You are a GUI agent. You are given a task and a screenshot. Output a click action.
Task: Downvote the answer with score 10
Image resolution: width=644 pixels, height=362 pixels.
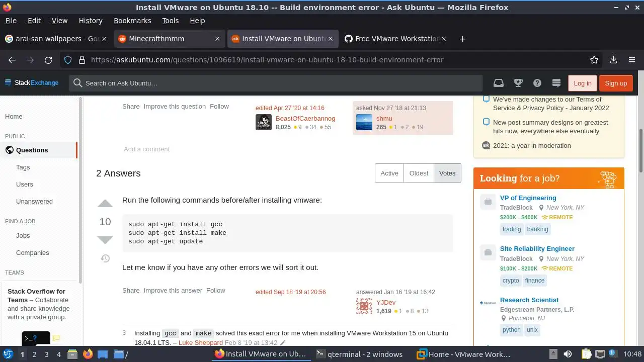(x=105, y=240)
